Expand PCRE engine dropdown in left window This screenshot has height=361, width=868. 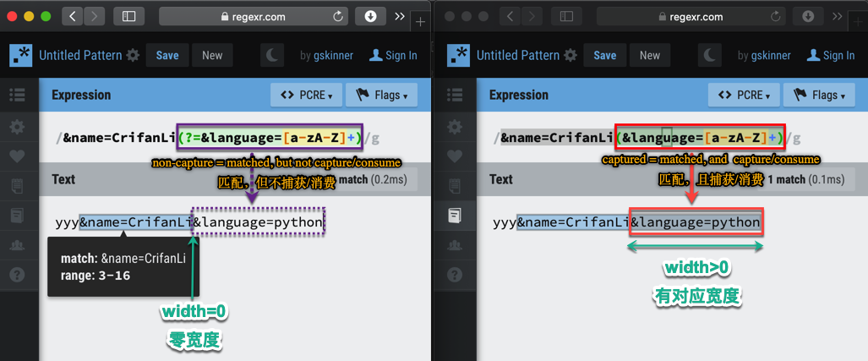307,96
